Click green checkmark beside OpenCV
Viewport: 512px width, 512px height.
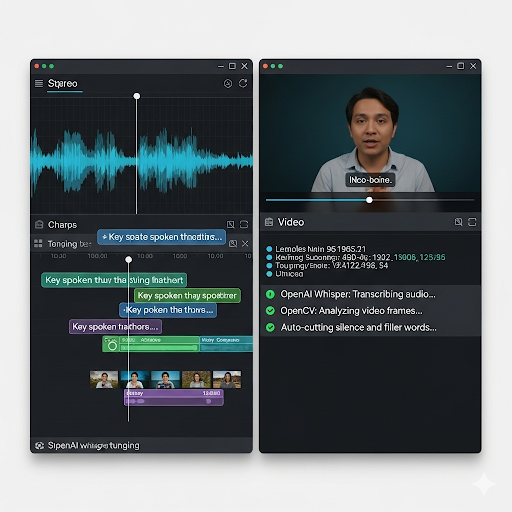tap(270, 311)
